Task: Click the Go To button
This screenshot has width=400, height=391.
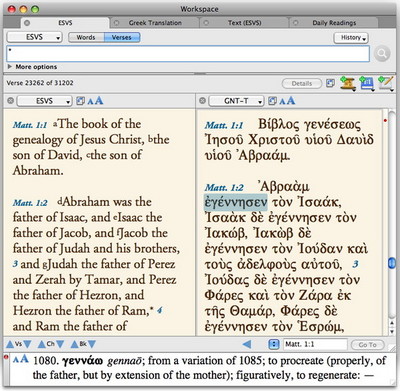Action: click(x=368, y=345)
